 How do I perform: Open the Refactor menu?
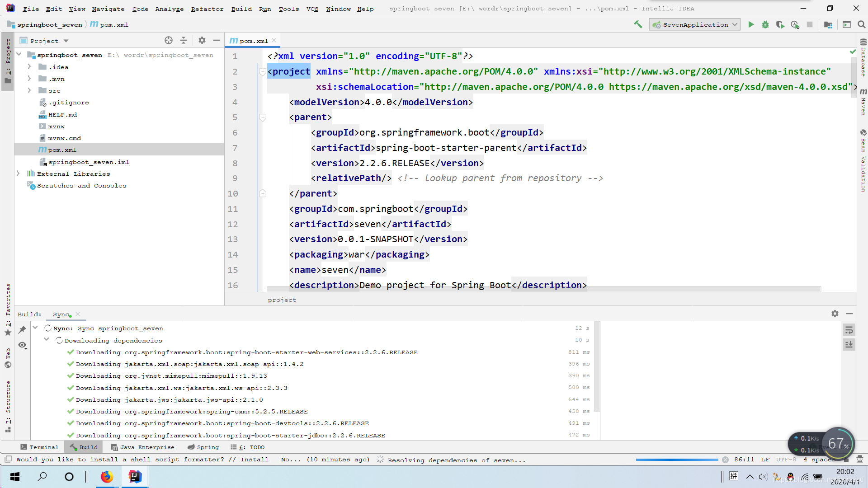click(207, 9)
